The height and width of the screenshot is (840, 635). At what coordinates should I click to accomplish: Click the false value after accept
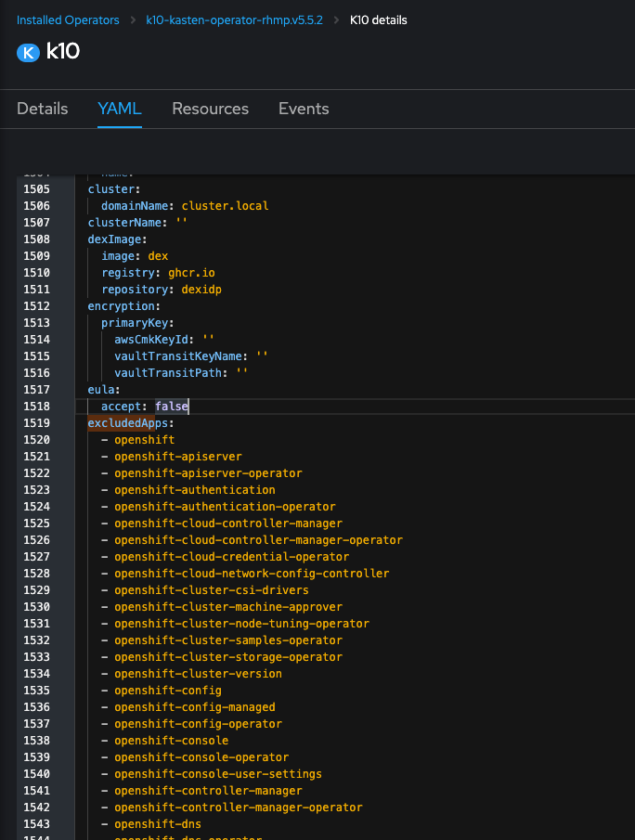[172, 406]
